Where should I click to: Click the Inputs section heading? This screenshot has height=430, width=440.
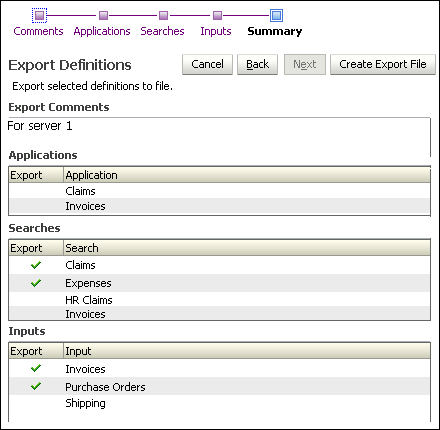tap(27, 331)
